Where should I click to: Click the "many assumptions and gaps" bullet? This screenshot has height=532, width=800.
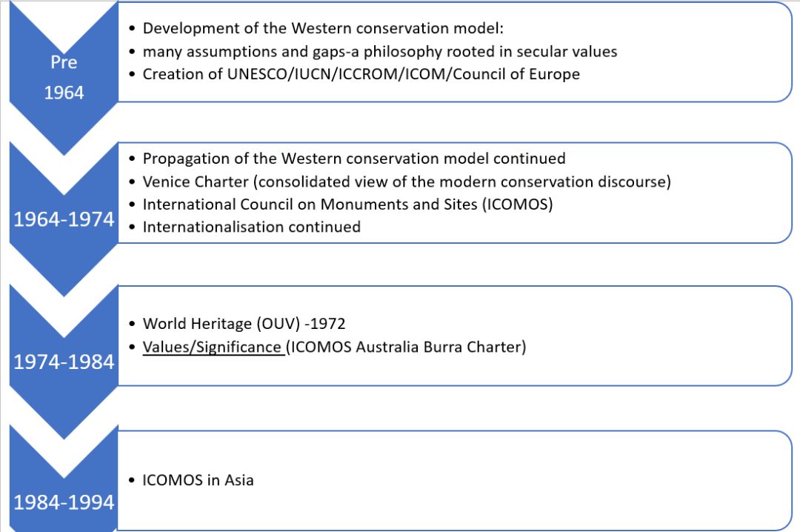(380, 52)
